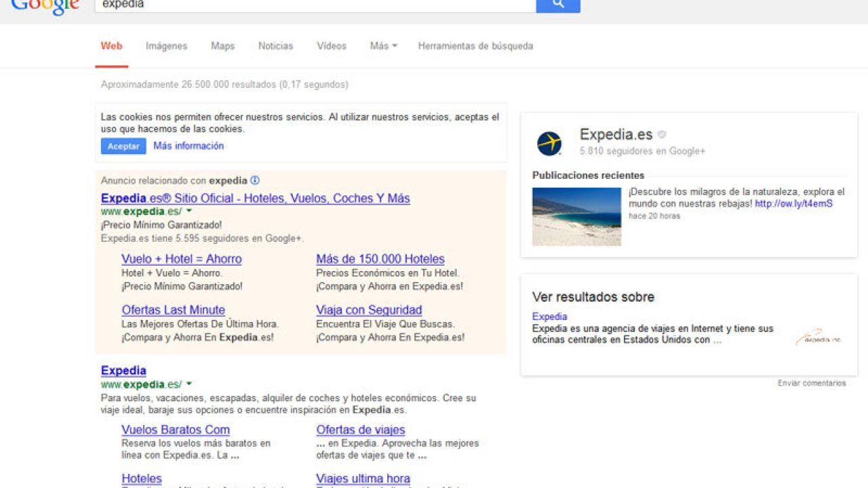Click the Google logo
Viewport: 868px width, 488px height.
click(x=45, y=7)
